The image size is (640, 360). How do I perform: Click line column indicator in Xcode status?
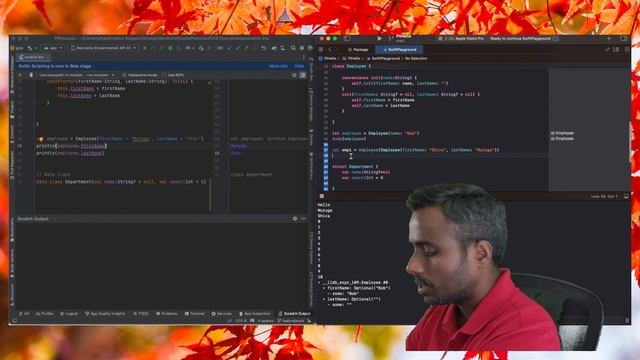[604, 196]
